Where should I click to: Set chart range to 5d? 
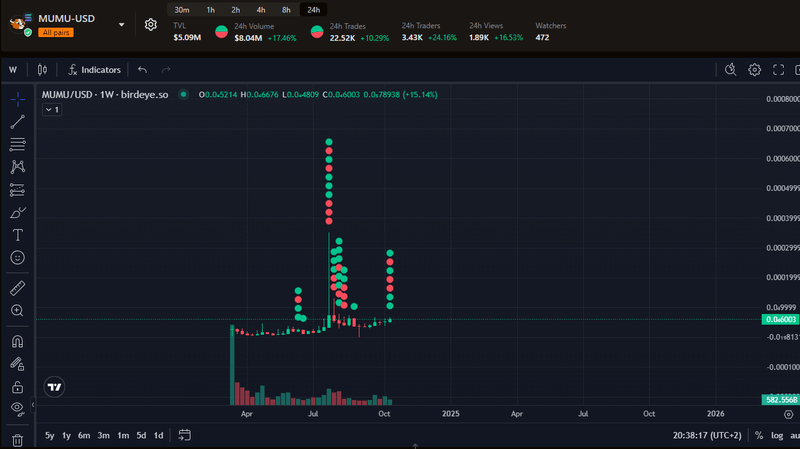coord(141,435)
